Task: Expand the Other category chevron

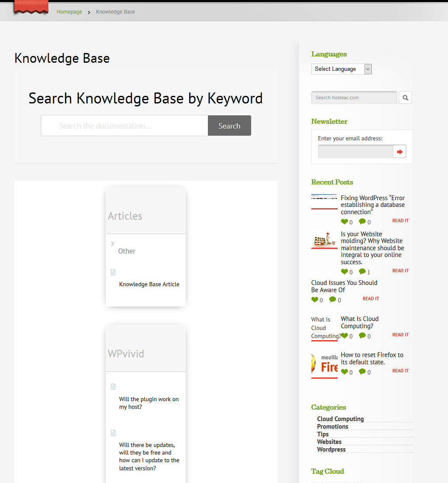Action: click(x=112, y=243)
